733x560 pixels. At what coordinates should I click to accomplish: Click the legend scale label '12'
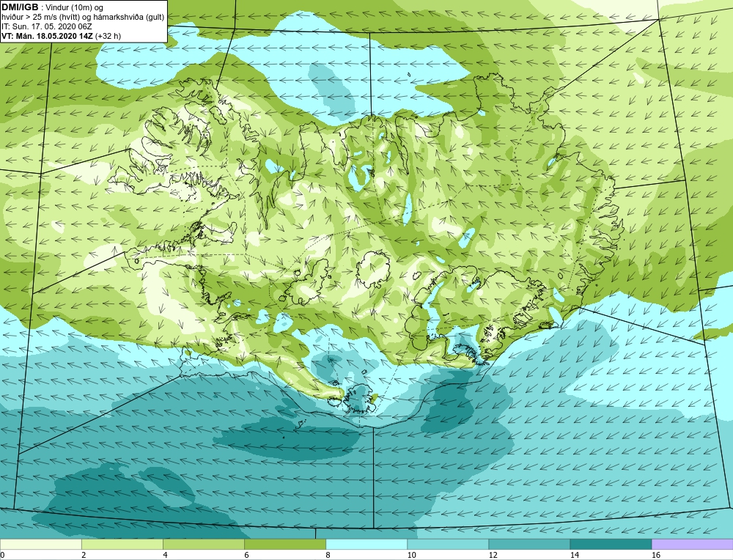(x=493, y=555)
